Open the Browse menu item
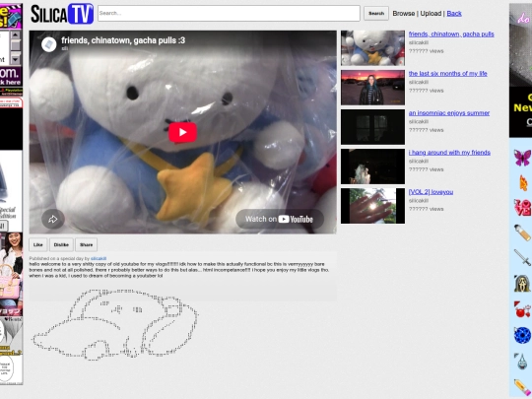The height and width of the screenshot is (399, 532). coord(403,14)
